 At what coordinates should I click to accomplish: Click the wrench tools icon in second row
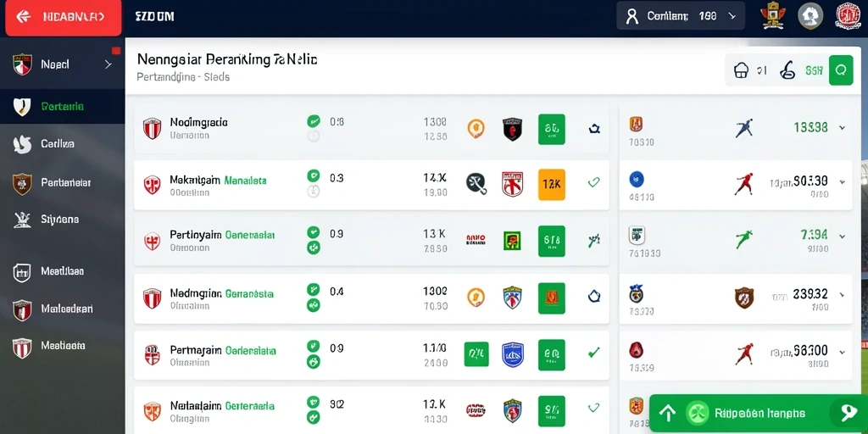(476, 183)
